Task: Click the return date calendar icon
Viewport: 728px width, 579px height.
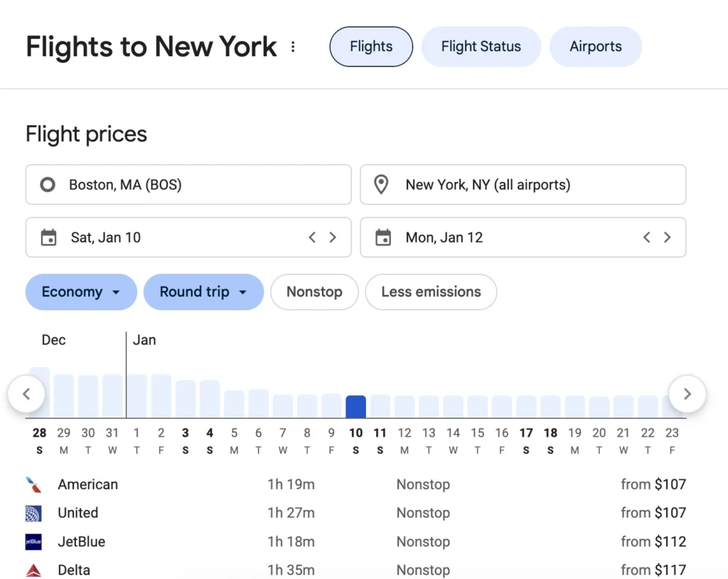Action: click(383, 238)
